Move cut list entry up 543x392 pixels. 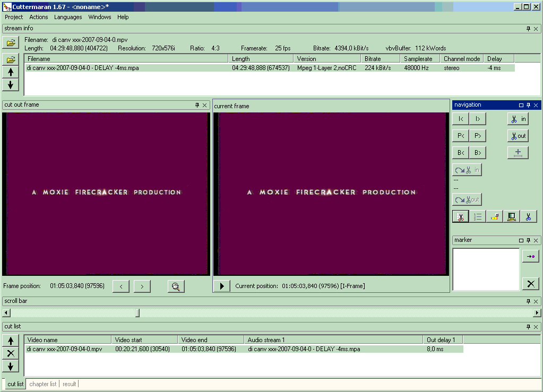click(x=11, y=341)
